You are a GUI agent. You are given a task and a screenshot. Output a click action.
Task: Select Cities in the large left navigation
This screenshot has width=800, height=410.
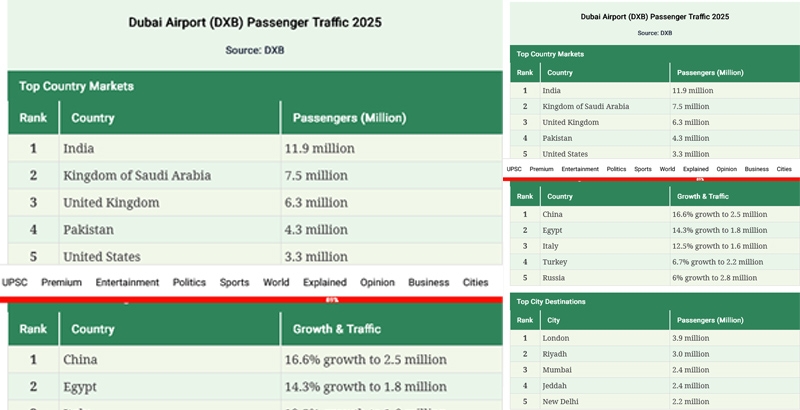point(475,283)
